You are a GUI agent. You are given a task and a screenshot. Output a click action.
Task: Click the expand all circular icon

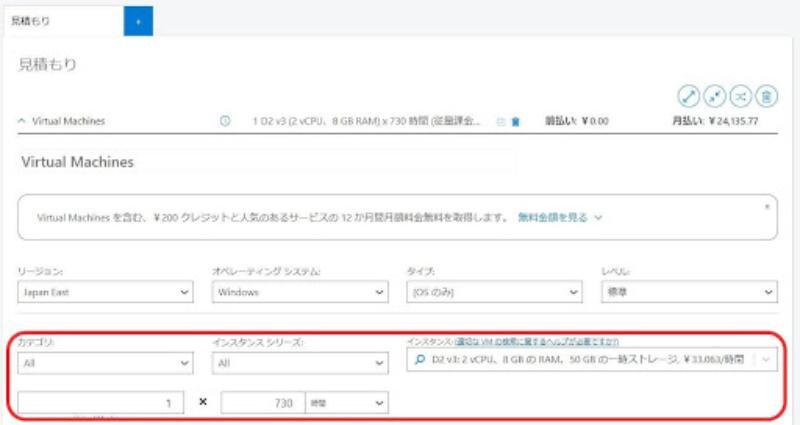point(688,96)
